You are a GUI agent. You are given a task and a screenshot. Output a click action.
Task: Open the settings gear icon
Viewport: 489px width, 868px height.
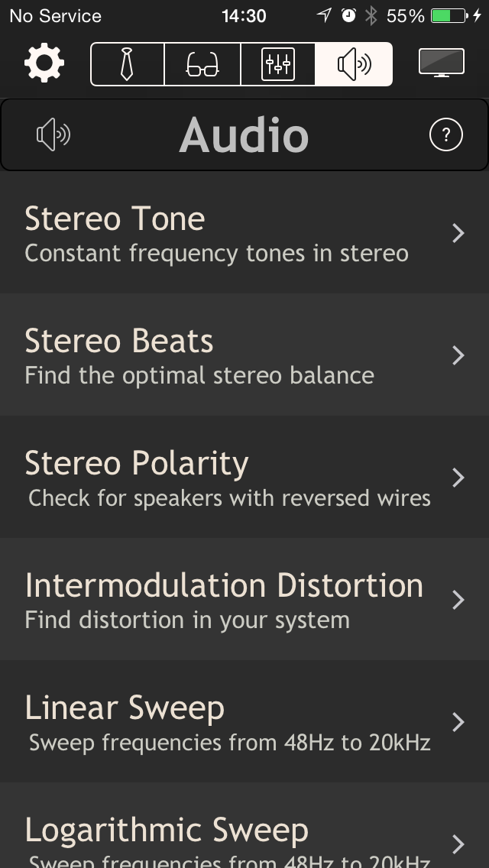pyautogui.click(x=44, y=63)
